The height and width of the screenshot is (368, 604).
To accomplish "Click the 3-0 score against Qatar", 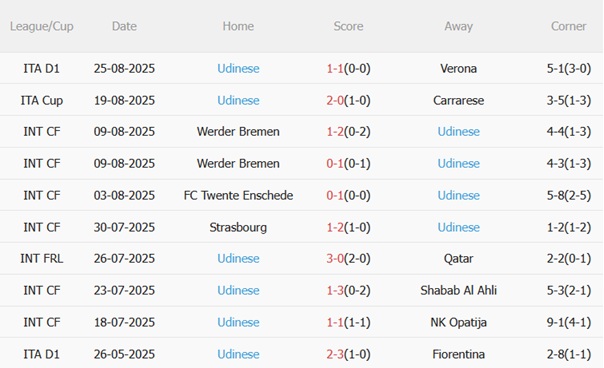I will point(335,259).
